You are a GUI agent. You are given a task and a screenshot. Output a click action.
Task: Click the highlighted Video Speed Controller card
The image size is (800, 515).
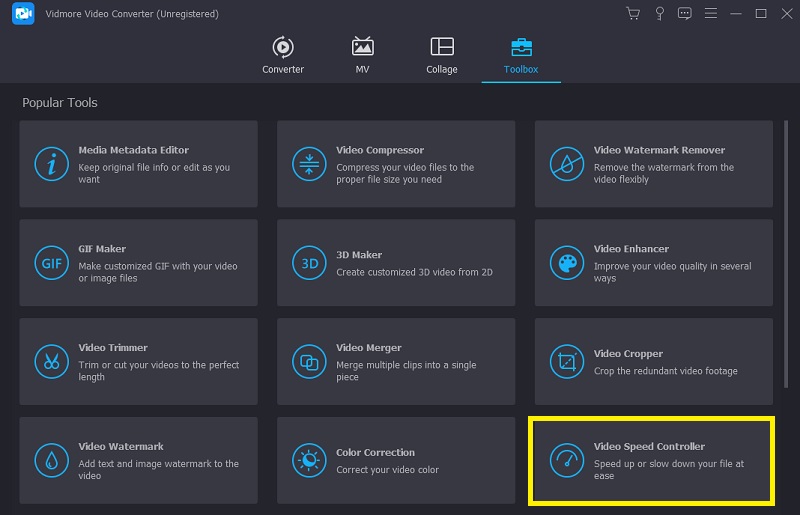[653, 460]
